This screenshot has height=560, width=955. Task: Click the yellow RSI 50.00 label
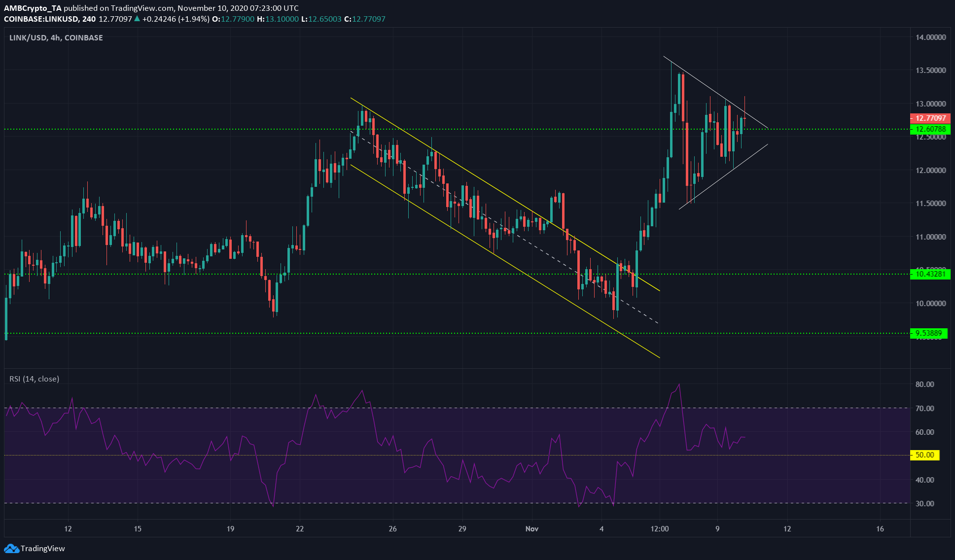coord(924,455)
